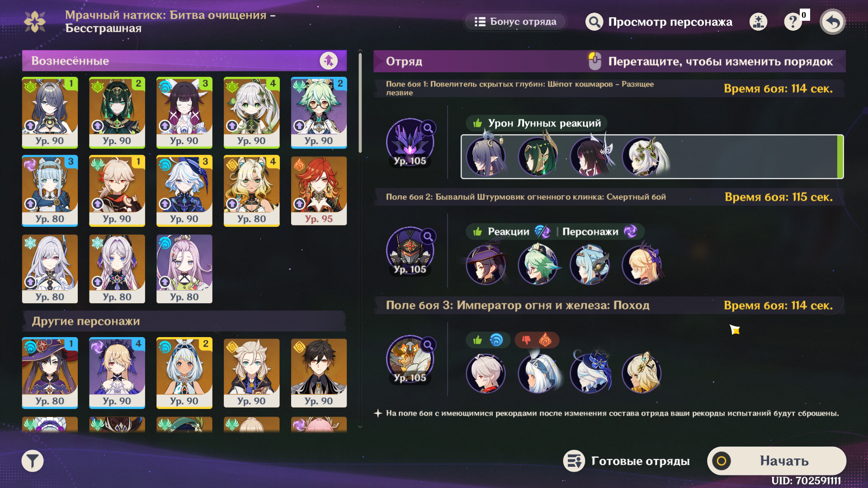The height and width of the screenshot is (488, 868).
Task: Inspect the Battlefield 1 boss magnifier icon
Action: (428, 128)
